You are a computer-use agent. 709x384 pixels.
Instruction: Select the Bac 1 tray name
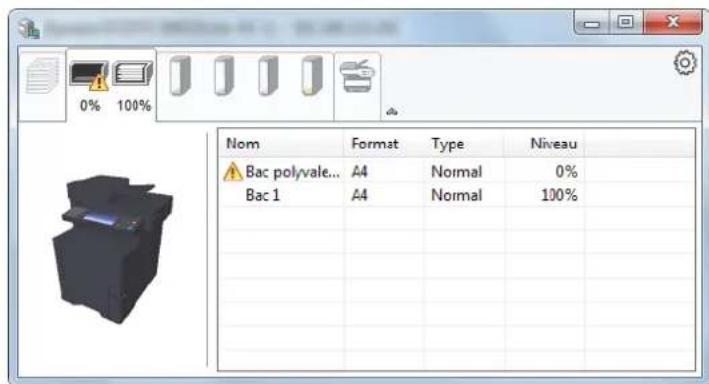tap(262, 195)
